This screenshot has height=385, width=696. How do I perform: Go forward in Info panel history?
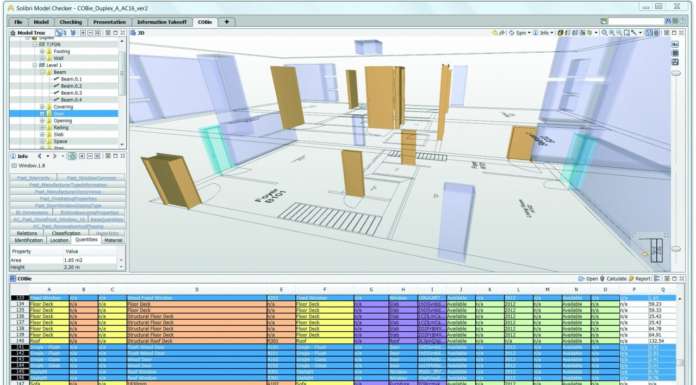click(55, 156)
